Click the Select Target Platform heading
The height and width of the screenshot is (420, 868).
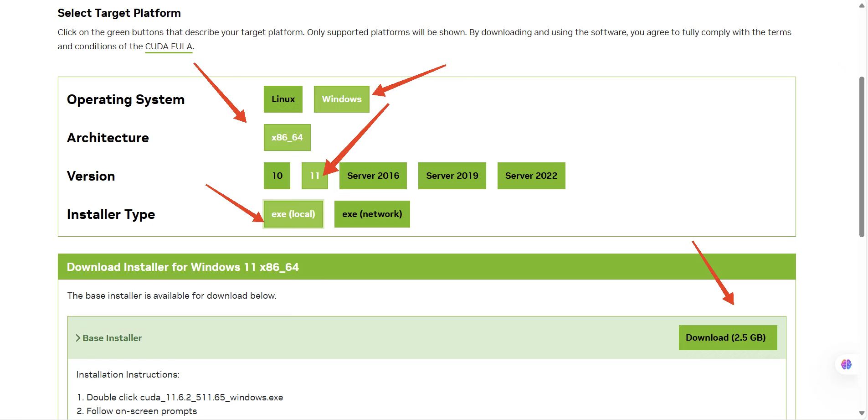click(x=119, y=13)
